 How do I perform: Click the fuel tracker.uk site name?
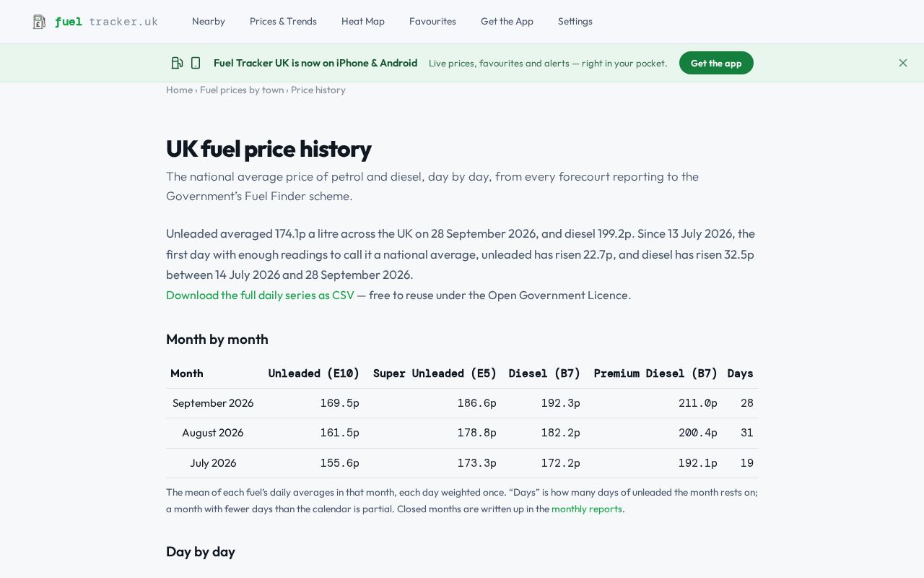(106, 22)
